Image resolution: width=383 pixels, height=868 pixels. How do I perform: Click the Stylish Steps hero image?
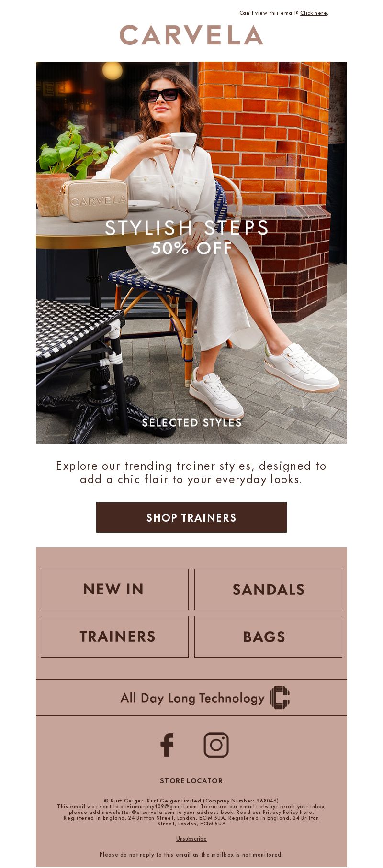(191, 253)
